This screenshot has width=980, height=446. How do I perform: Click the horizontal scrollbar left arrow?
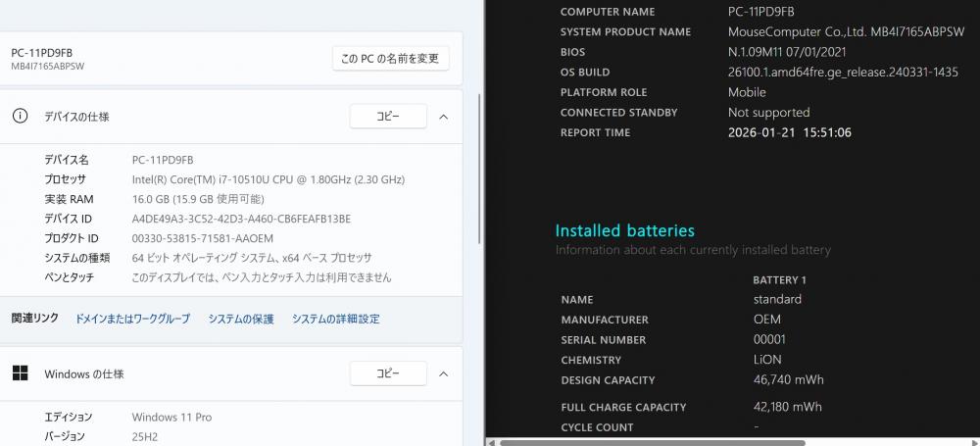pos(493,442)
